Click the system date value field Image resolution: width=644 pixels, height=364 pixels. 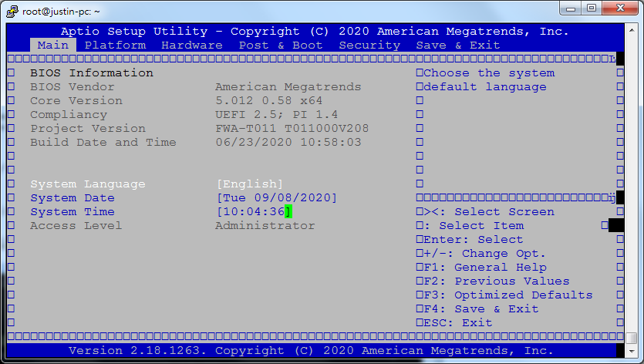(x=276, y=198)
